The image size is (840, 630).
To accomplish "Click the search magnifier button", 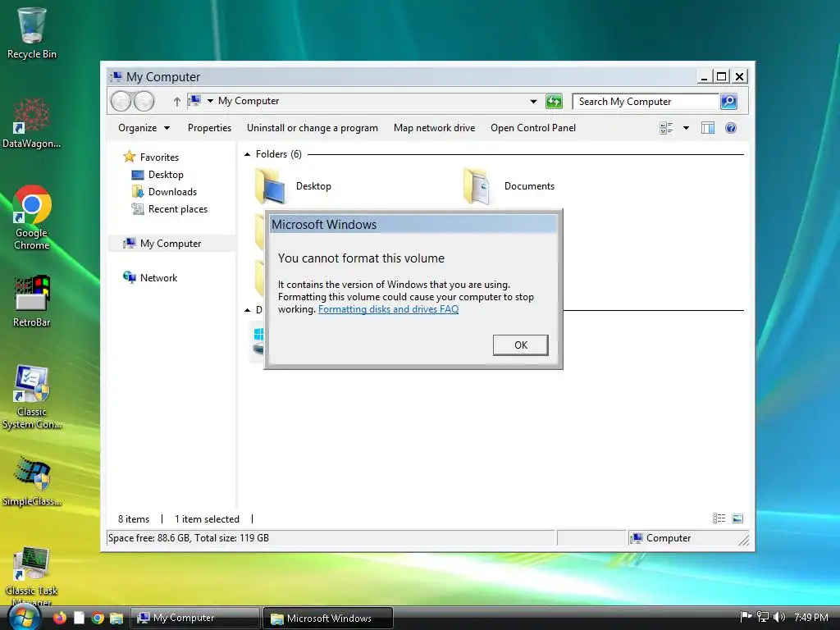I will pyautogui.click(x=728, y=101).
